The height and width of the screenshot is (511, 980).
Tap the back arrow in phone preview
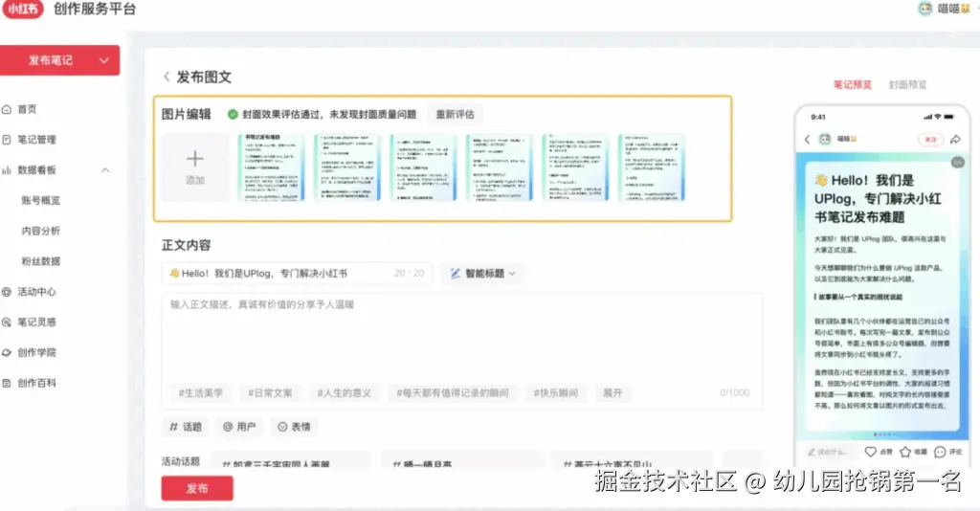[x=807, y=140]
